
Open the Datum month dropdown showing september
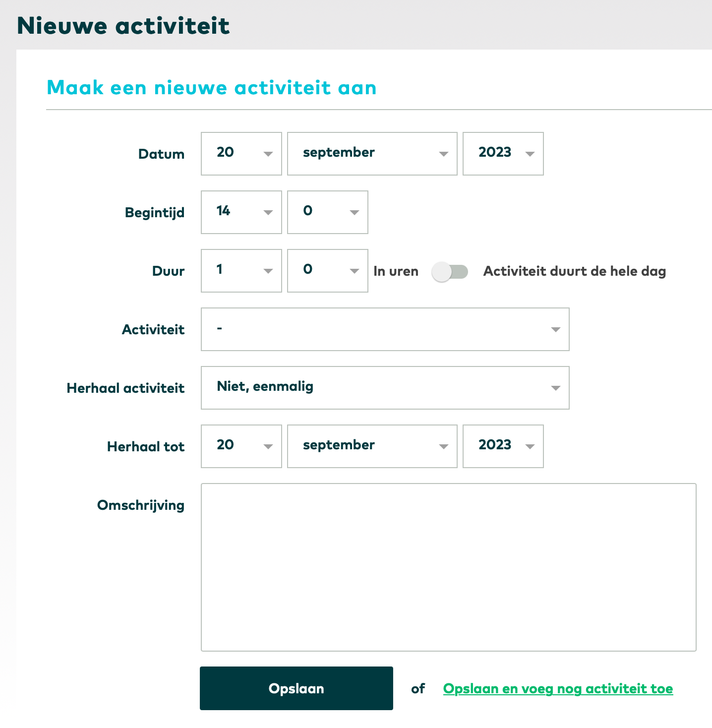tap(372, 154)
